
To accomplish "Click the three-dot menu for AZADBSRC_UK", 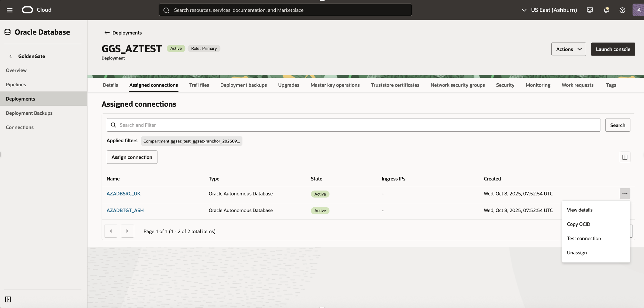I will 625,194.
